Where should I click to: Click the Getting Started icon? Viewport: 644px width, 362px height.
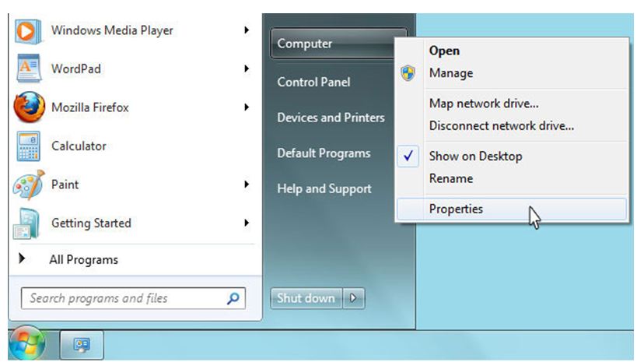click(x=26, y=223)
